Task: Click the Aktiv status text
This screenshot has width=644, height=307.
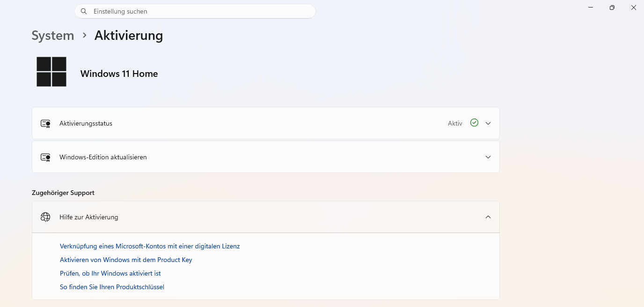Action: (455, 123)
